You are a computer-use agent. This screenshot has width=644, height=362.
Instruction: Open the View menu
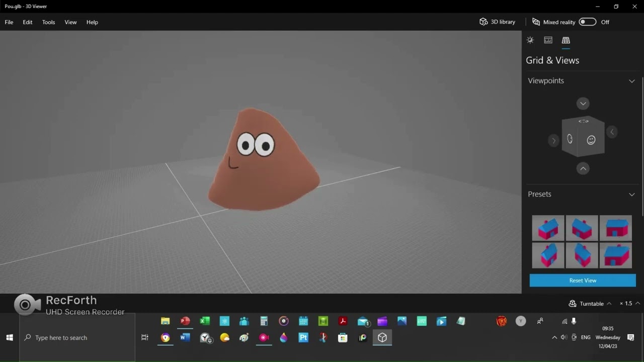(x=70, y=22)
